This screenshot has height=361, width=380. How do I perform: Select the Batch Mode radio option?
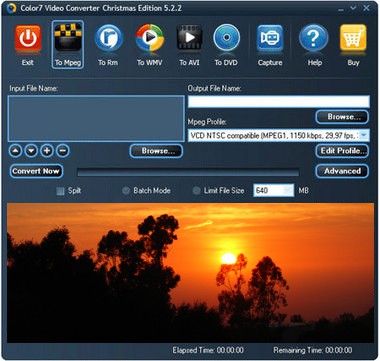126,191
